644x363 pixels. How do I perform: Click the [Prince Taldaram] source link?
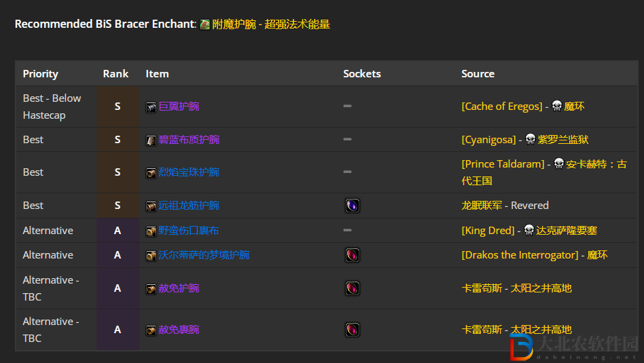pos(503,164)
